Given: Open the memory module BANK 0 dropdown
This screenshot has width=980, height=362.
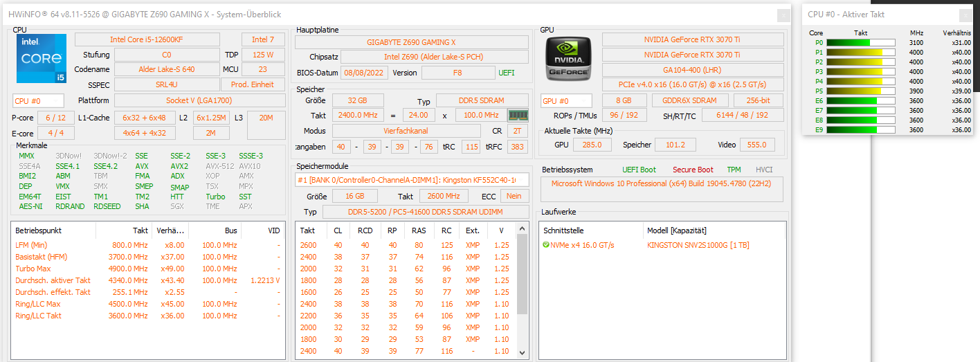Looking at the screenshot, I should (412, 180).
